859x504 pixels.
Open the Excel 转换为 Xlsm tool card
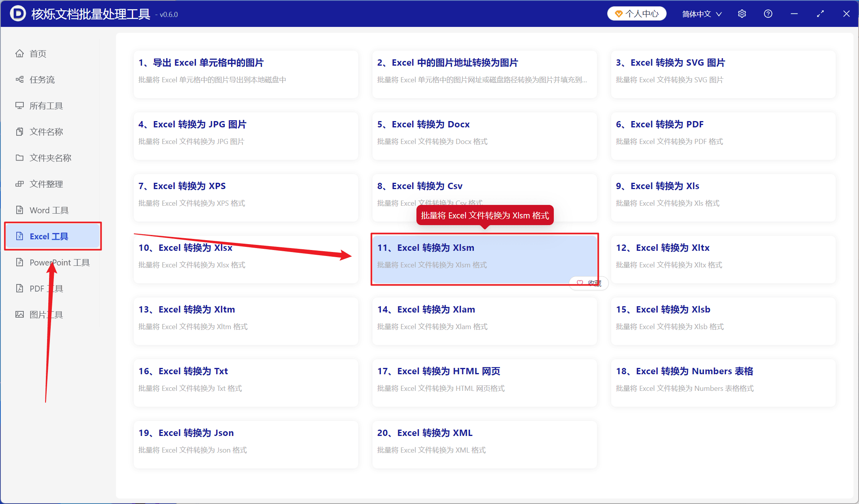click(485, 260)
